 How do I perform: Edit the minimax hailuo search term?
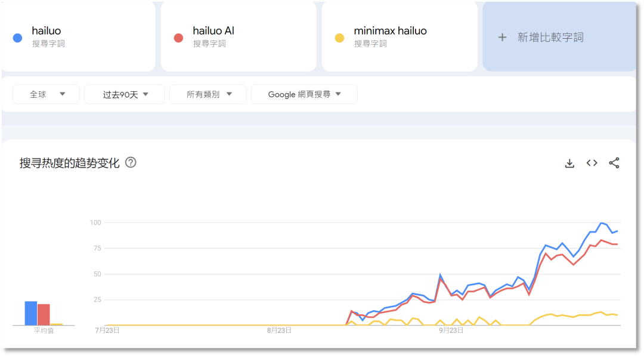[x=391, y=31]
